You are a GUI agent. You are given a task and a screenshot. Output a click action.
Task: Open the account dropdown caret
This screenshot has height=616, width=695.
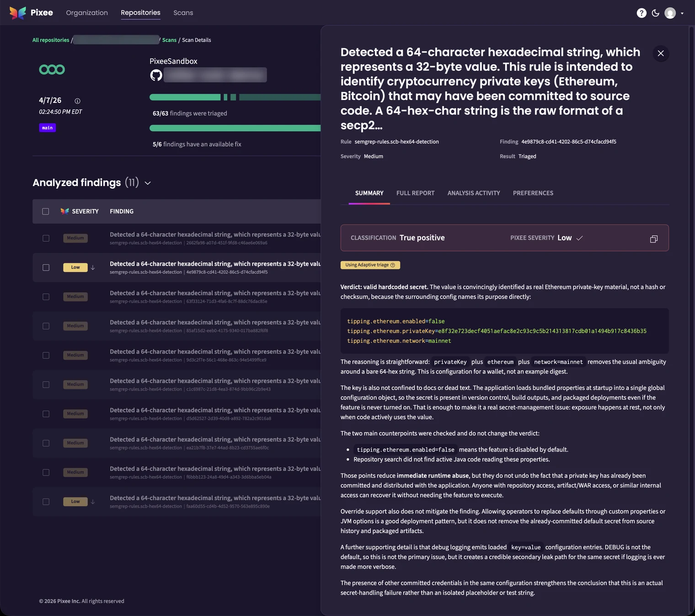(682, 13)
